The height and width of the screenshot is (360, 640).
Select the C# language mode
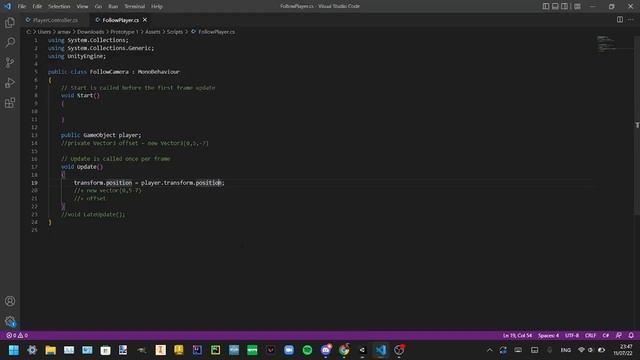pos(606,336)
